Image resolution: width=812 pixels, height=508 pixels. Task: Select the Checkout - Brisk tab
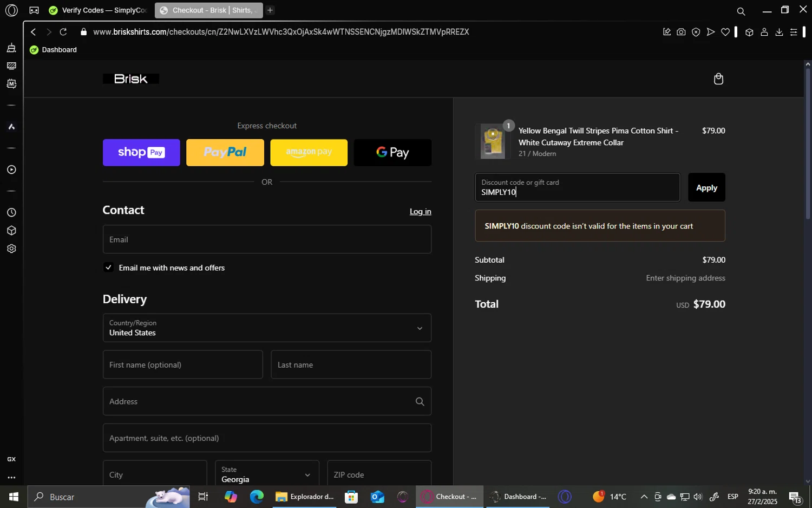coord(208,10)
